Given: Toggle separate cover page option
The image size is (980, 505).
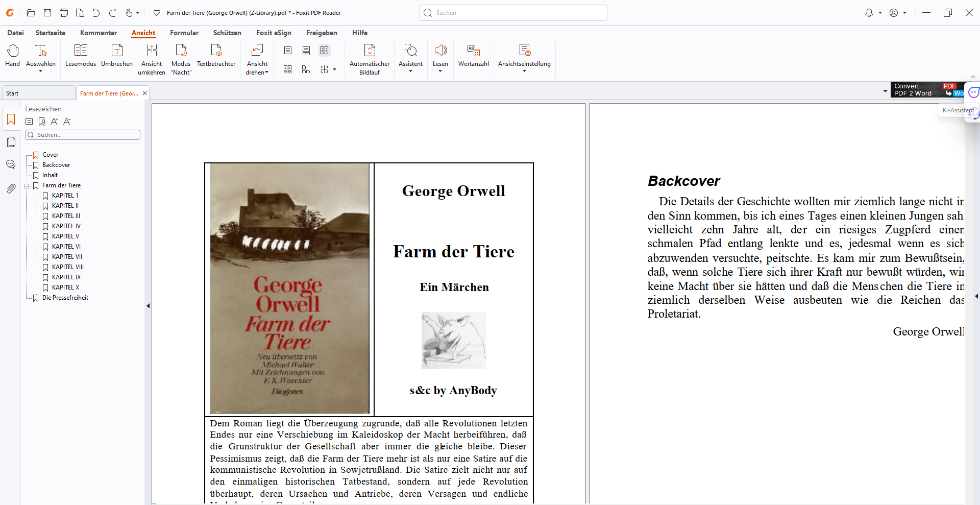Looking at the screenshot, I should click(306, 69).
